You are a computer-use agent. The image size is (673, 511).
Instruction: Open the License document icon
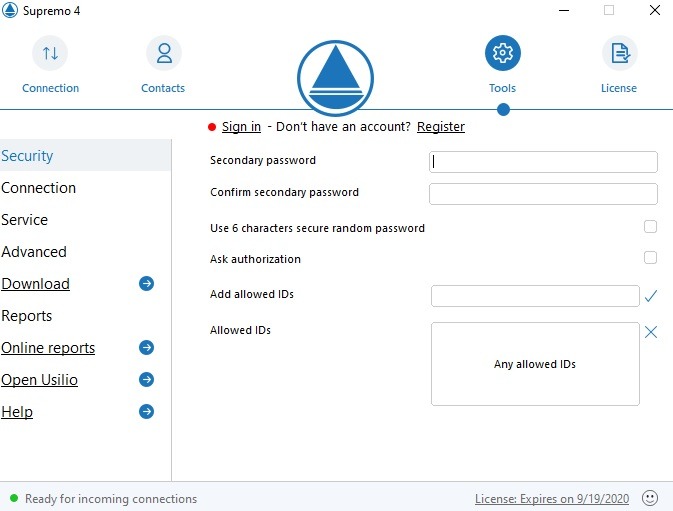[619, 53]
